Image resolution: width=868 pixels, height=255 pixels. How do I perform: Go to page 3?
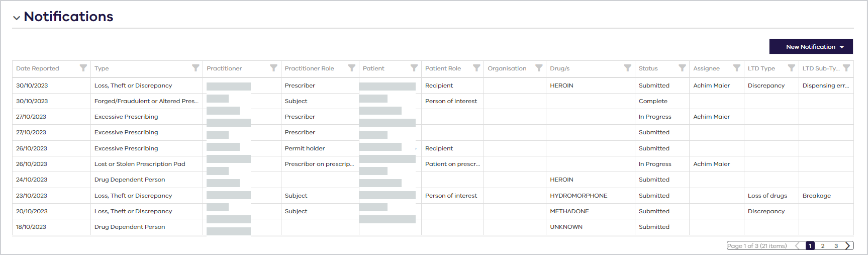(x=836, y=246)
